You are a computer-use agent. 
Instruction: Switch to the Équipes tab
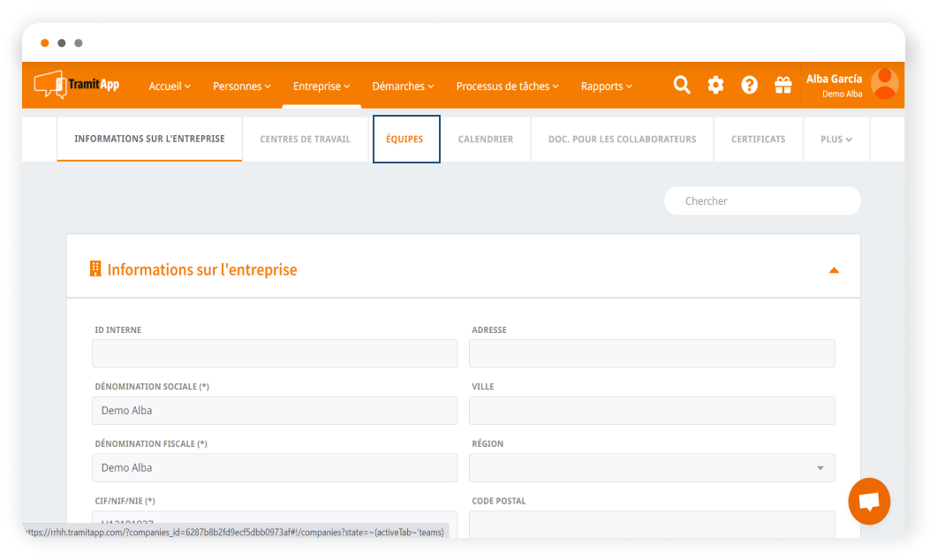405,140
